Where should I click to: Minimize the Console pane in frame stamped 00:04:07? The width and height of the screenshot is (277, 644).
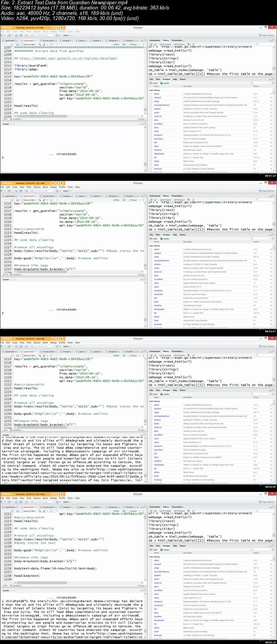(141, 435)
